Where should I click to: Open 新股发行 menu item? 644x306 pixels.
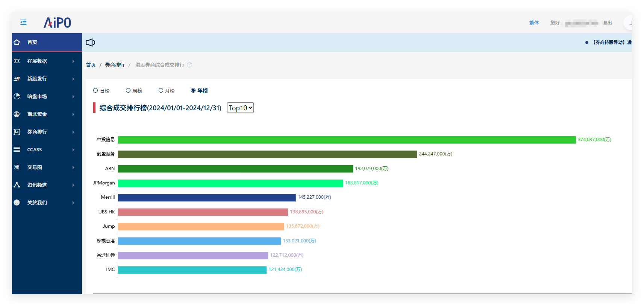click(x=47, y=79)
